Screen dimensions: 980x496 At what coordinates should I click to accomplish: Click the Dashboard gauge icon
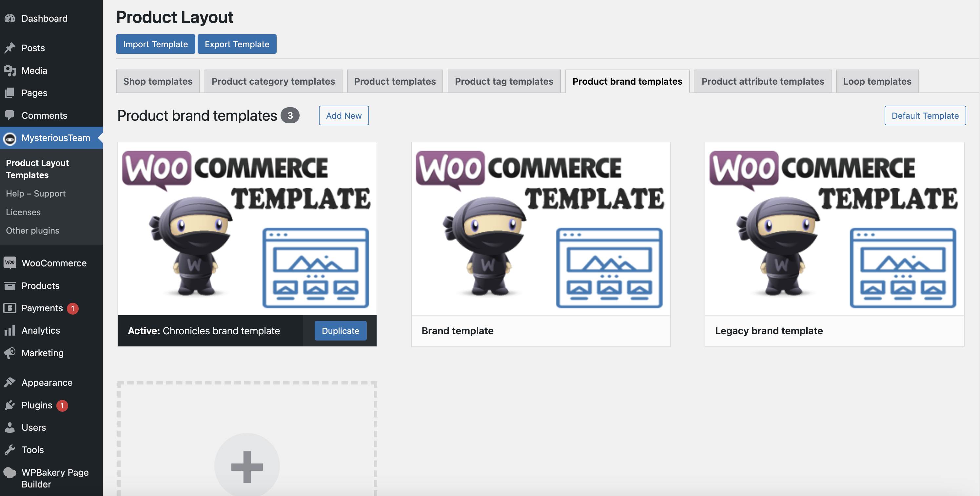click(10, 18)
